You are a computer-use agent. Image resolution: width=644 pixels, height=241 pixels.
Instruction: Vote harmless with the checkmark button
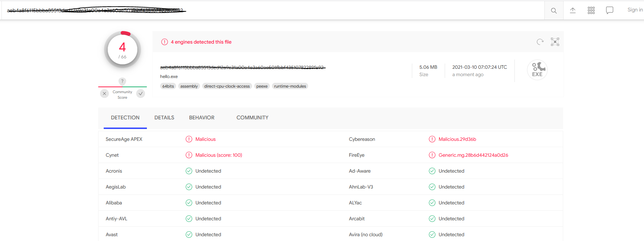point(141,94)
